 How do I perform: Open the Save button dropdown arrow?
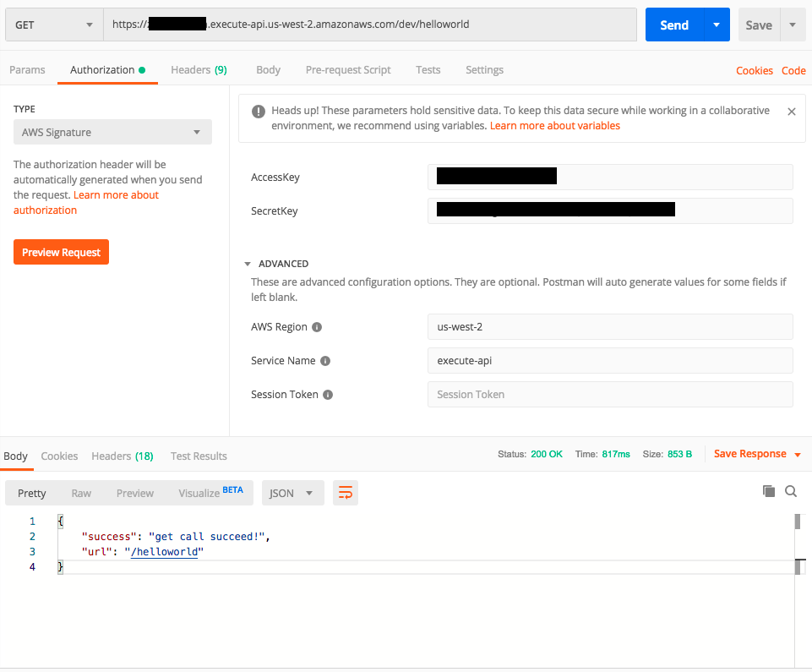792,25
